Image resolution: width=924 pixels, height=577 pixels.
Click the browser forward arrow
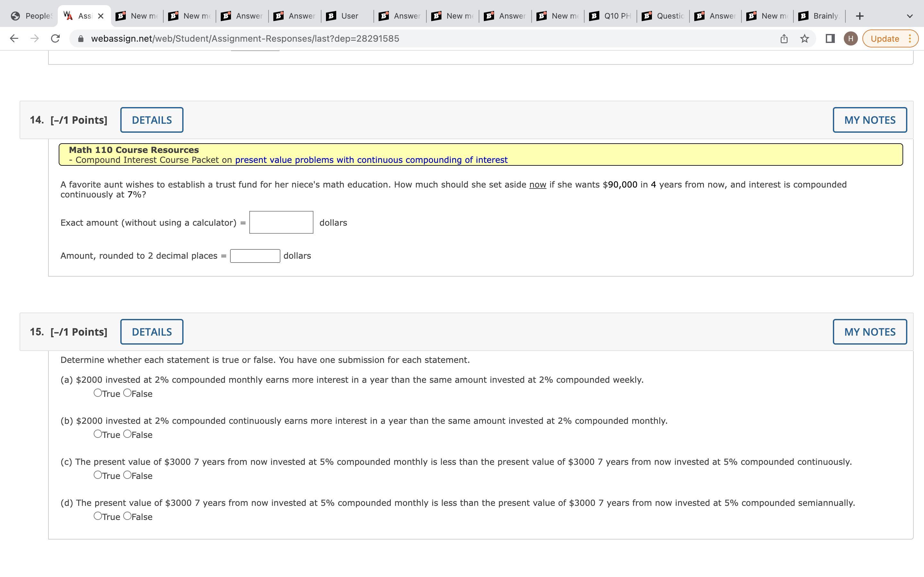[x=35, y=38]
